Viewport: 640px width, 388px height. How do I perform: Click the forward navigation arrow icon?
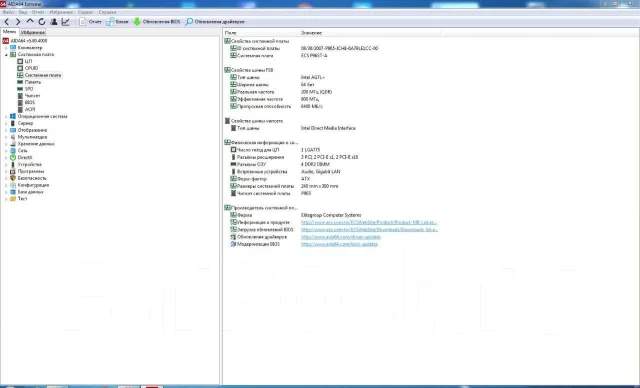(18, 22)
